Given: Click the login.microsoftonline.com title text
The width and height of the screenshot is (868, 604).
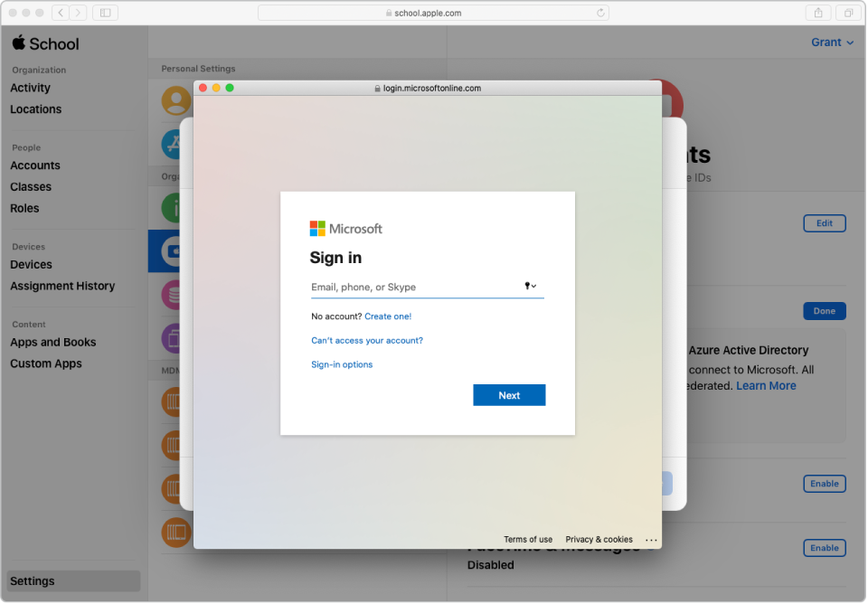Looking at the screenshot, I should click(433, 88).
